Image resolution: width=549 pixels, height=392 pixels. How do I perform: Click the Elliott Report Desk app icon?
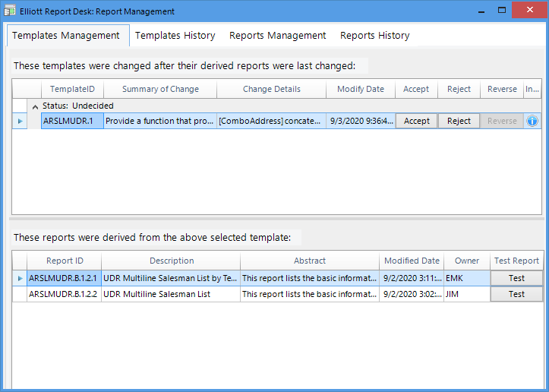click(x=10, y=11)
